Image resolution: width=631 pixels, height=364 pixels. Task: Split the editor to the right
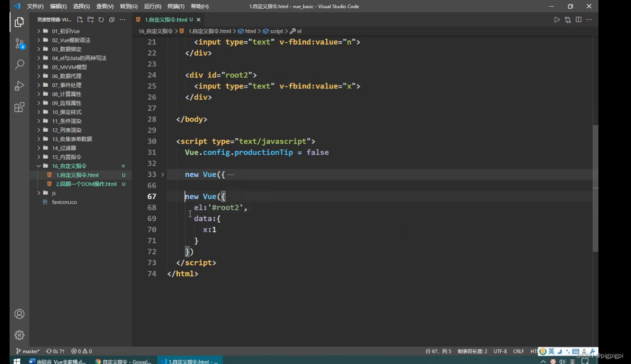(x=579, y=20)
